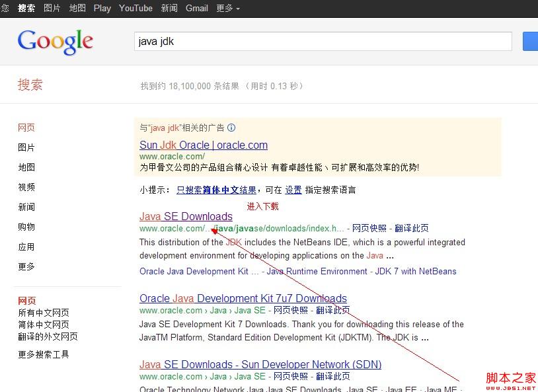Click 翻译此页 for the Sun Developer Network result
Image resolution: width=538 pixels, height=392 pixels.
click(x=333, y=377)
